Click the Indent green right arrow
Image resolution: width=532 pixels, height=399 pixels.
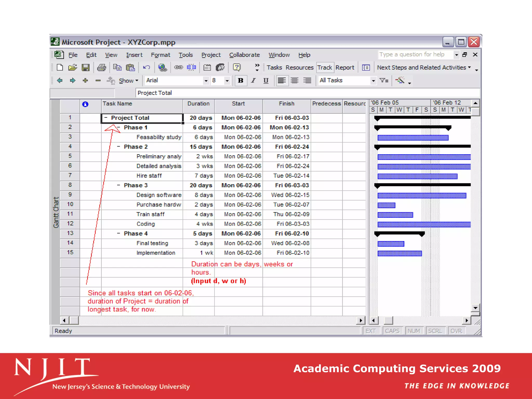pyautogui.click(x=72, y=81)
